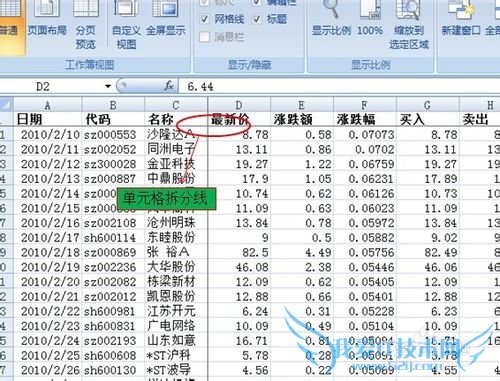Select cell containing 山东如意
The width and height of the screenshot is (500, 381).
(x=176, y=341)
